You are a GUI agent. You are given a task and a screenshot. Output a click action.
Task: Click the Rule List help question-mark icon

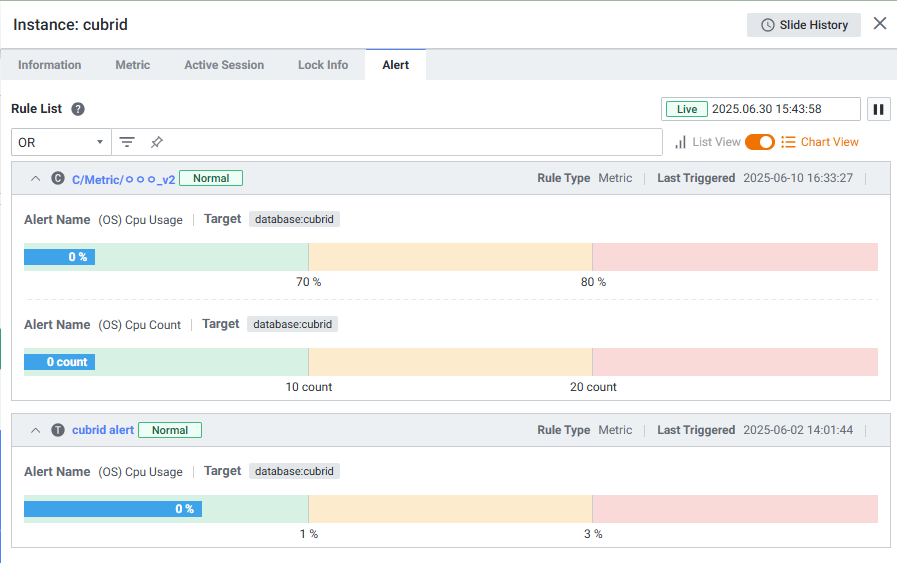pos(78,109)
